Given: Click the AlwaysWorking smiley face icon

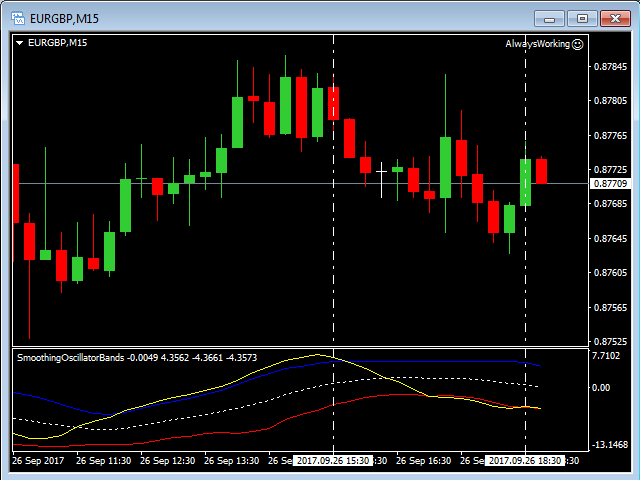Looking at the screenshot, I should [x=577, y=44].
